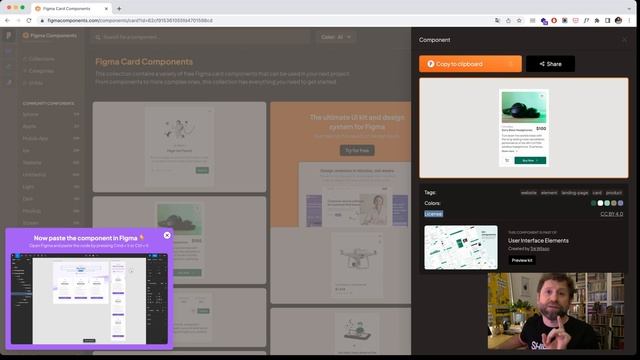Click the Figma paste tutorial preview image
This screenshot has height=360, width=640.
coord(89,299)
